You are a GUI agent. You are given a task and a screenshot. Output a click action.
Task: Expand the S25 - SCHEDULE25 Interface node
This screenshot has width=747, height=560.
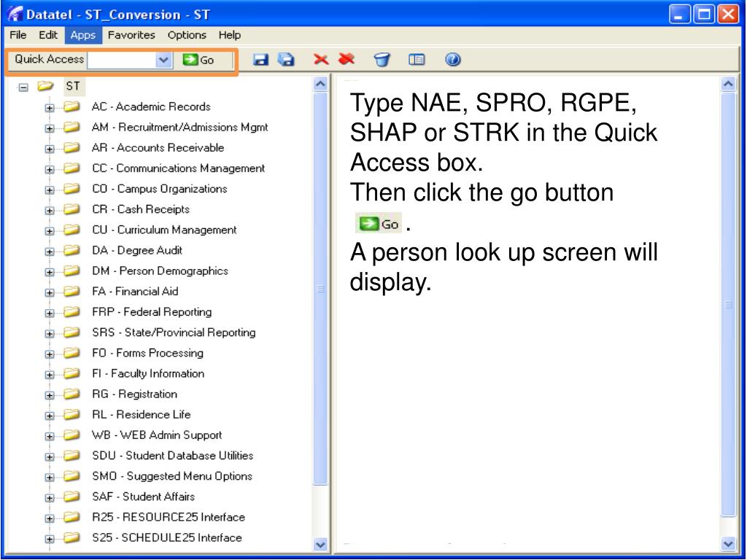(50, 539)
